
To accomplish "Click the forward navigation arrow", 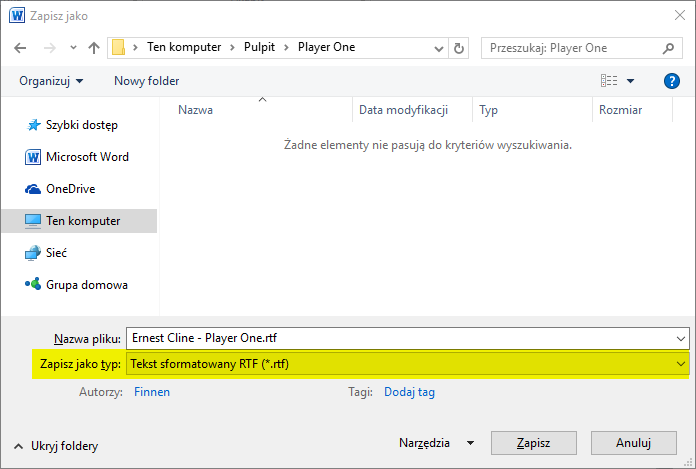I will (50, 48).
